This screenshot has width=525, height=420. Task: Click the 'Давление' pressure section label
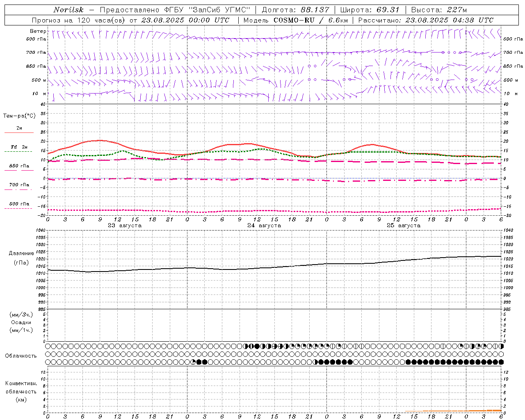[21, 253]
